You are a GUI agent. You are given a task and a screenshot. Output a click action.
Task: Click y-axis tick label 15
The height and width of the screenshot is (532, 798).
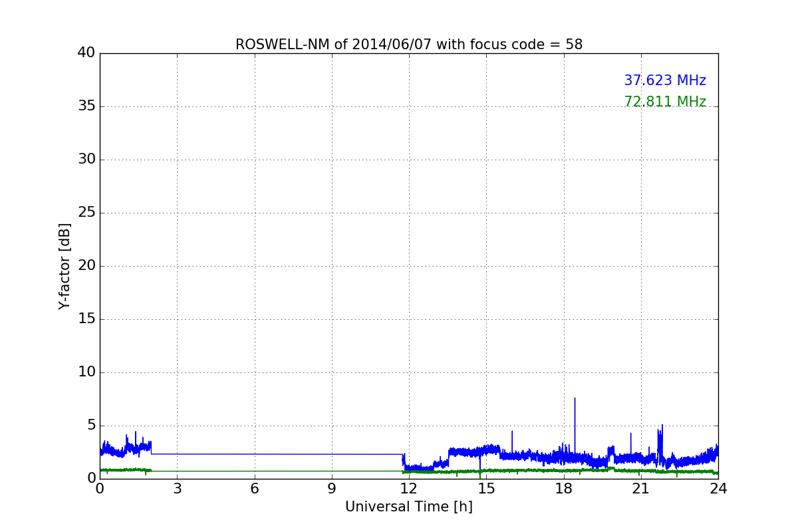point(86,319)
